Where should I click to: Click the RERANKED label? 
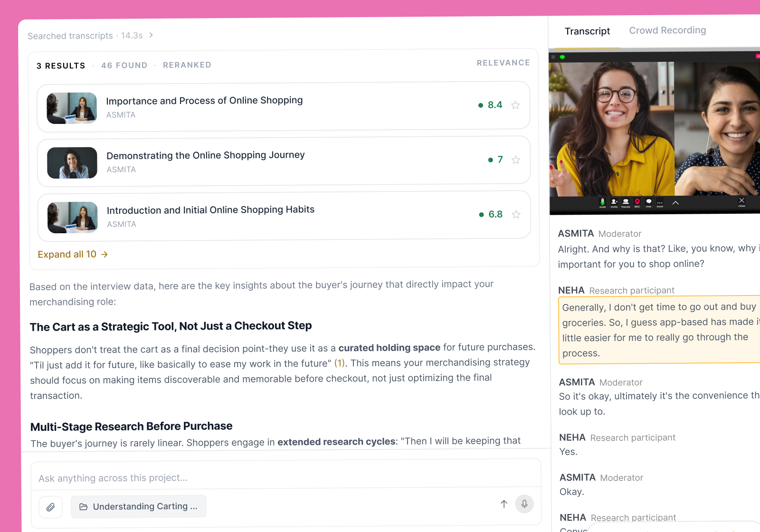point(187,65)
